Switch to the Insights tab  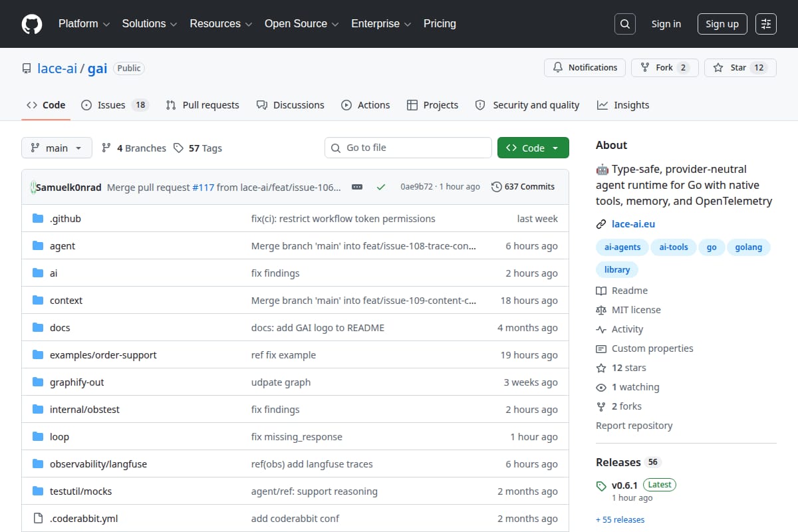pyautogui.click(x=623, y=105)
